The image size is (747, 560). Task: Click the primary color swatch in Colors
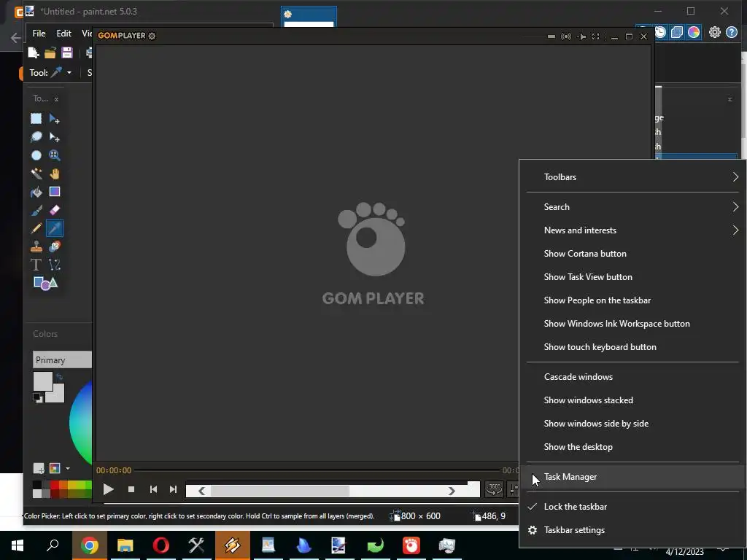[42, 381]
